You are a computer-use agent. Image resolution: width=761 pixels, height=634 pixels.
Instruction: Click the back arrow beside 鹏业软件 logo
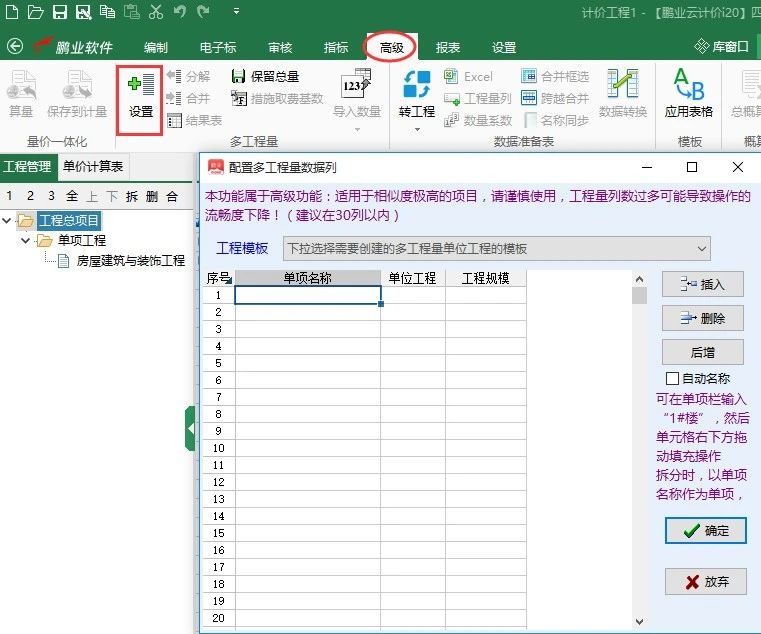14,47
